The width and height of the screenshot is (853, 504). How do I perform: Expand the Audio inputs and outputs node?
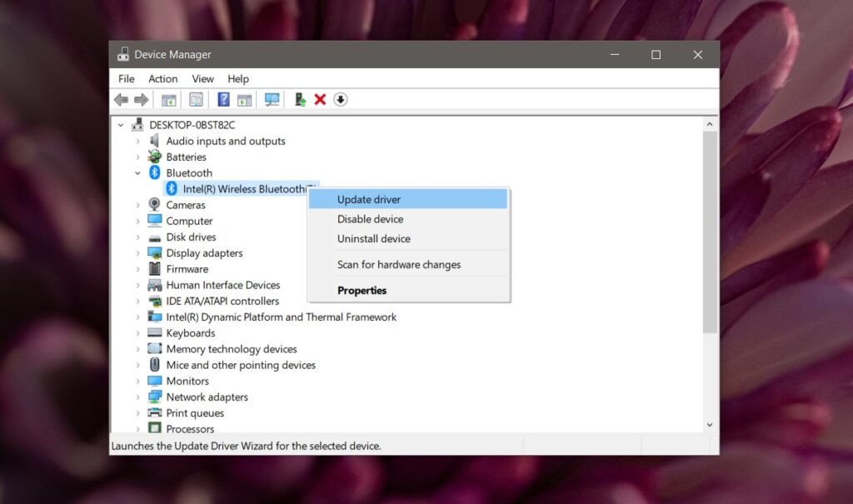138,142
